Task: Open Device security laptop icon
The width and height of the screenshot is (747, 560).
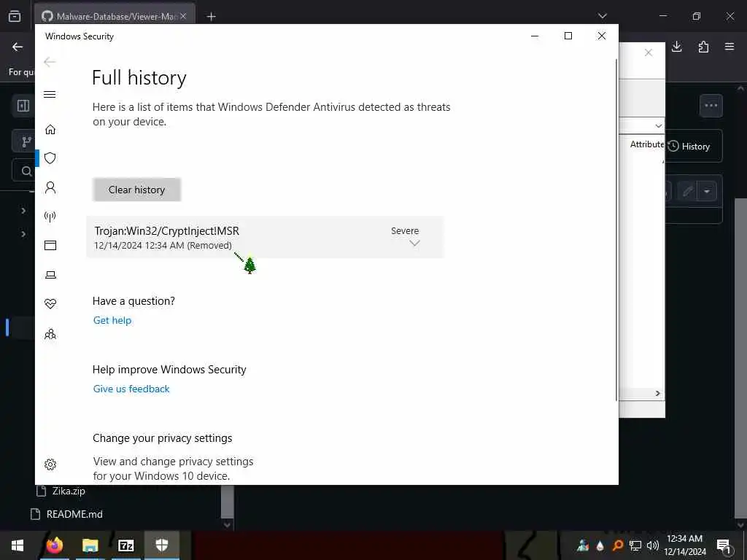Action: [x=50, y=275]
